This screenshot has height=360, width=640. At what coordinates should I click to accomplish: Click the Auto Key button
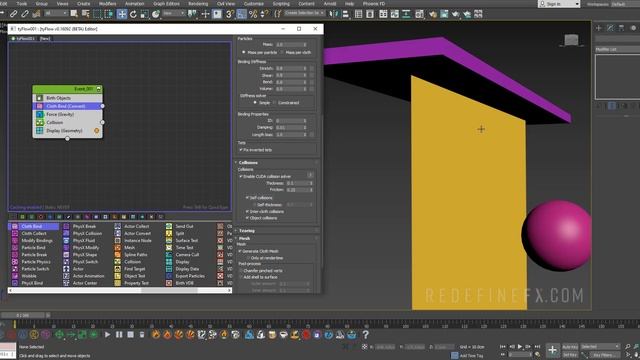coord(570,347)
